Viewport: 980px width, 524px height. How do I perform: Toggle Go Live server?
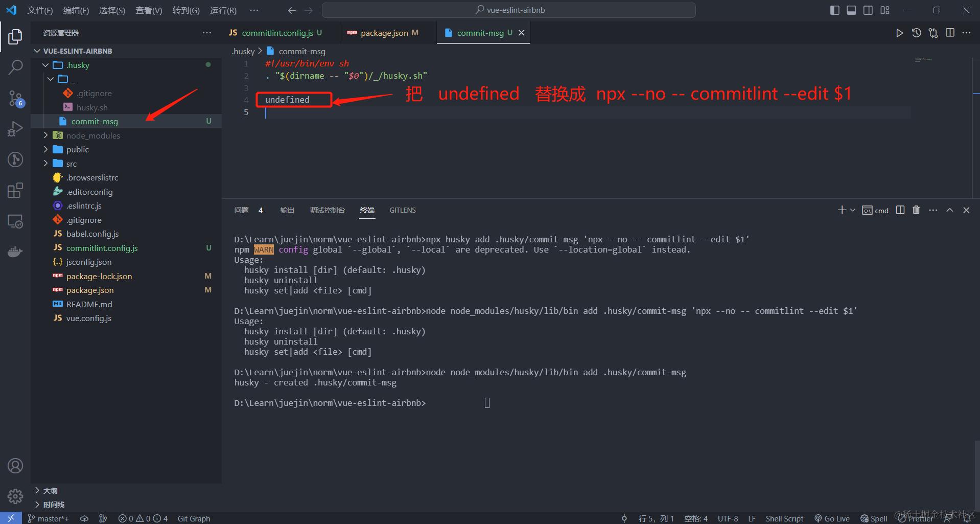[x=832, y=518]
